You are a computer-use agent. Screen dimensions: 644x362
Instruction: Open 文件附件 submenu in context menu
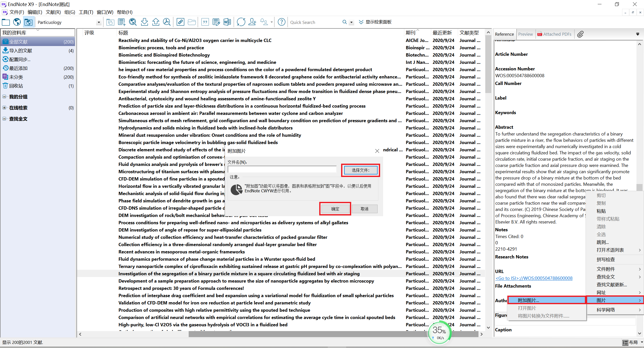615,269
